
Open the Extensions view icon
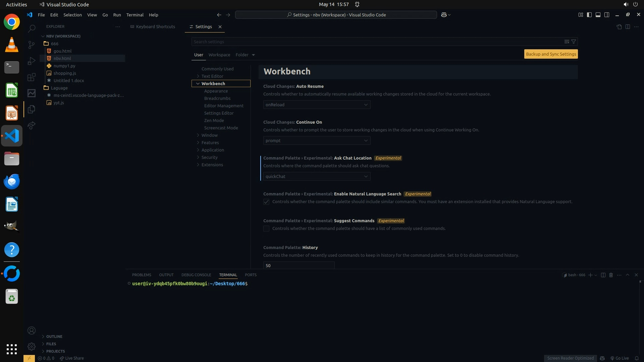tap(32, 77)
